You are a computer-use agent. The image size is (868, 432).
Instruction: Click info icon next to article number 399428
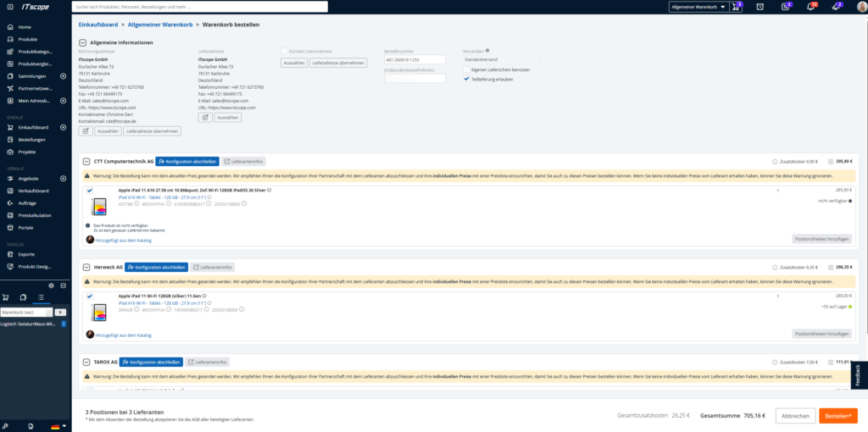click(x=136, y=310)
